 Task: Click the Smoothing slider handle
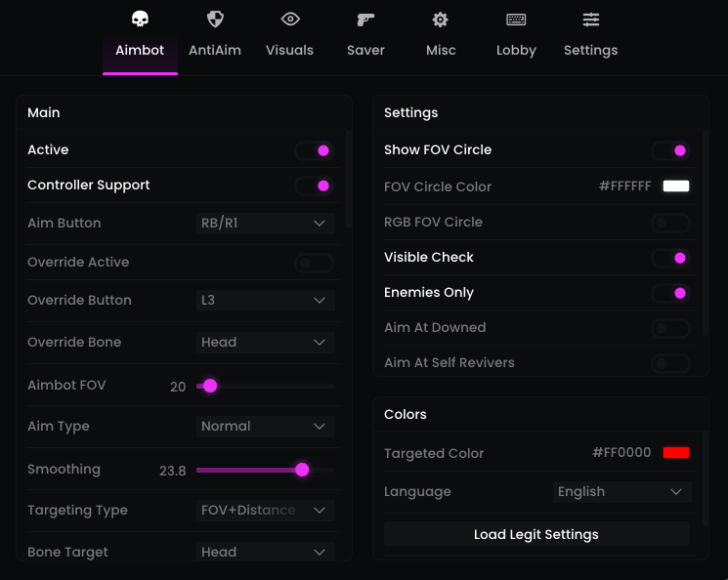(x=302, y=470)
